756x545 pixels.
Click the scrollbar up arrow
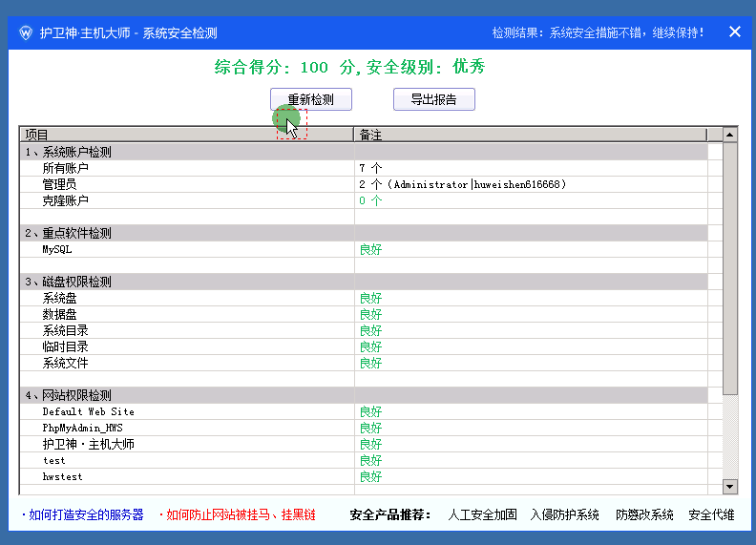click(x=730, y=135)
